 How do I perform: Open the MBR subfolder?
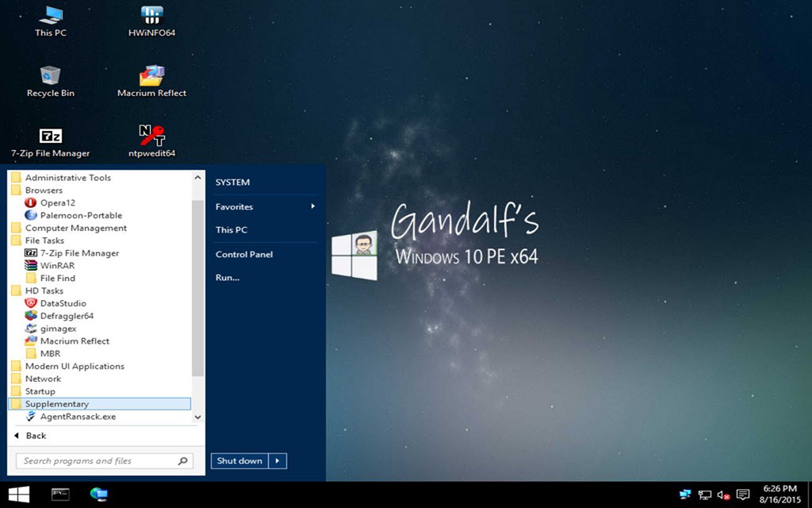click(43, 353)
